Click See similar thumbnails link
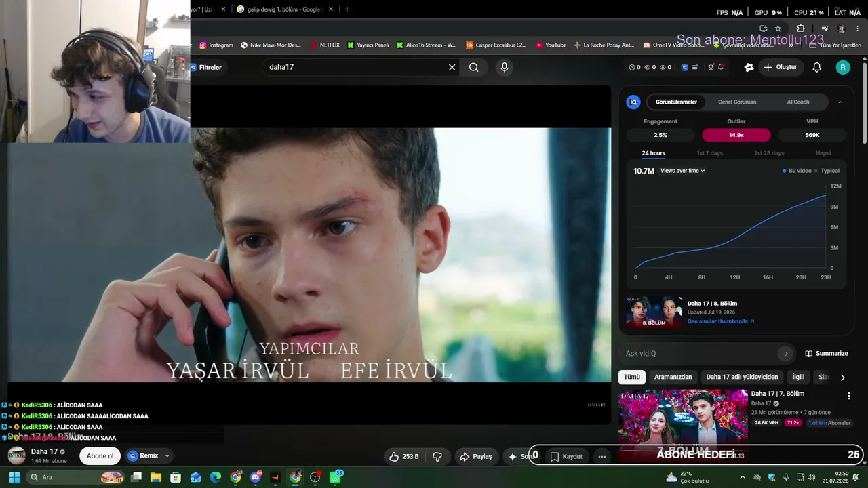868x488 pixels. [x=721, y=321]
